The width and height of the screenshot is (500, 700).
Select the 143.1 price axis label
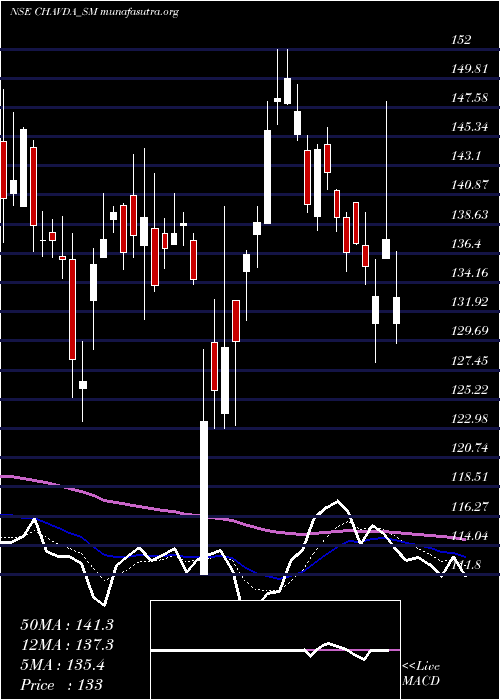[466, 156]
